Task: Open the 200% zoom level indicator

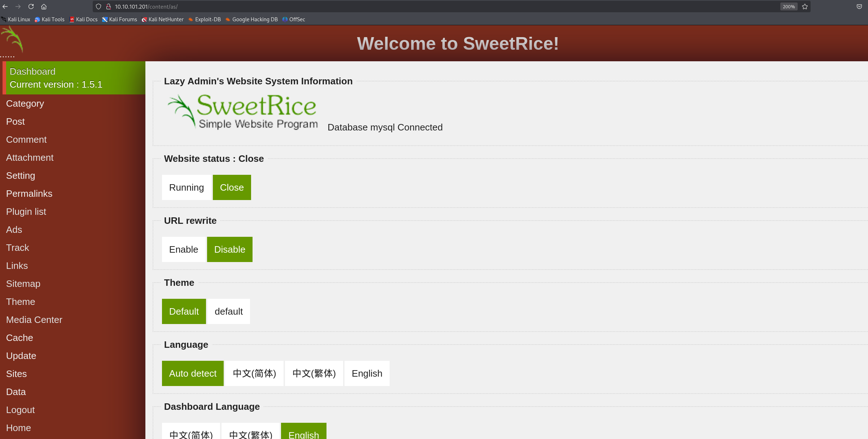Action: click(x=789, y=6)
